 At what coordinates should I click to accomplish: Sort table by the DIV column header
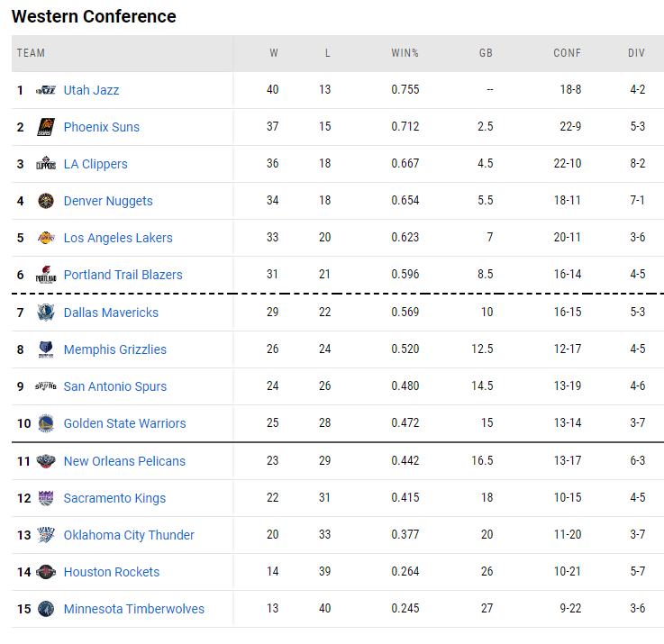click(x=636, y=53)
